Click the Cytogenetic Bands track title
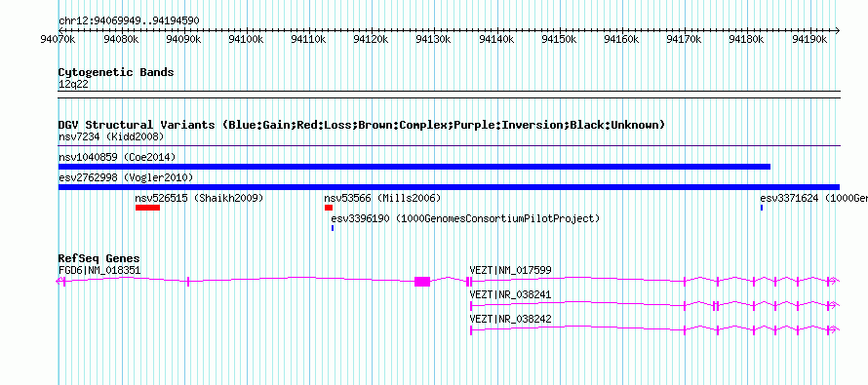The width and height of the screenshot is (868, 385). 116,72
